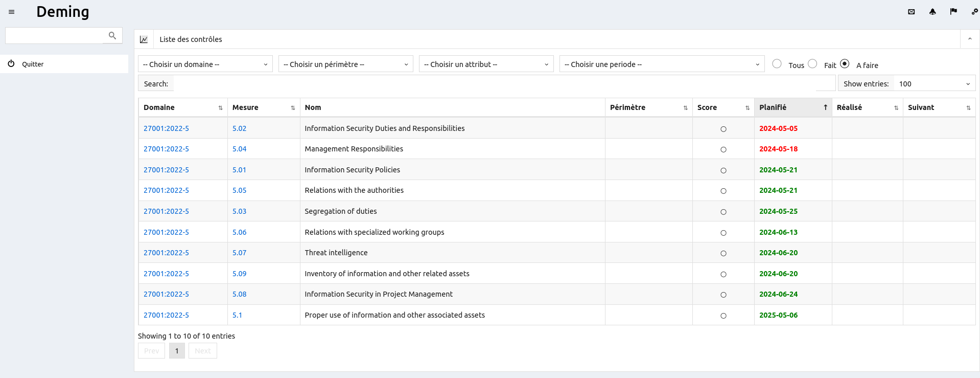Viewport: 980px width, 378px height.
Task: Open the bell notifications icon
Action: [932, 12]
